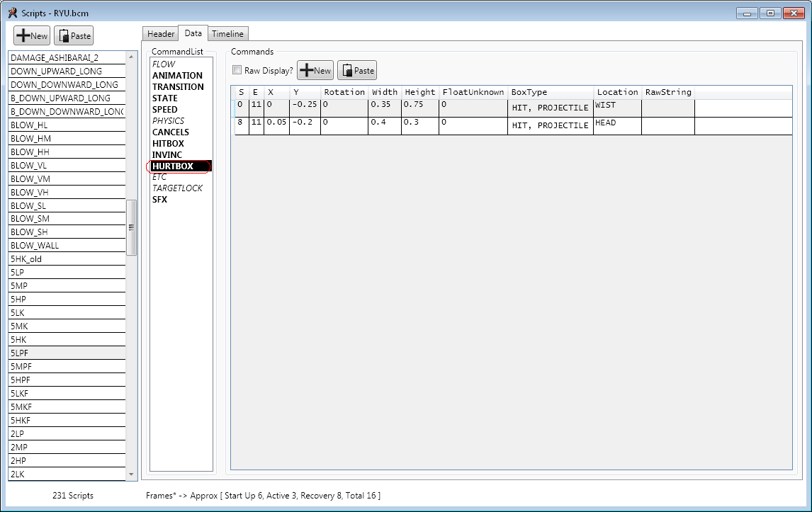The width and height of the screenshot is (812, 512).
Task: Switch to the Header tab
Action: (161, 34)
